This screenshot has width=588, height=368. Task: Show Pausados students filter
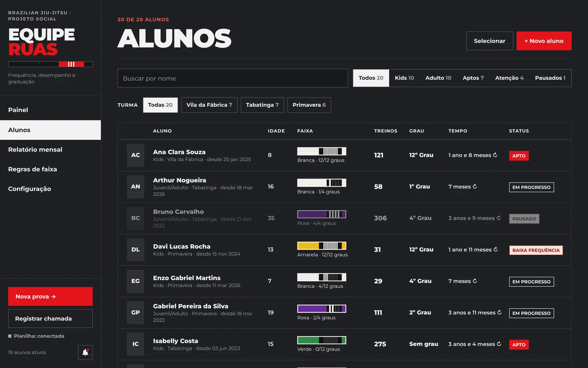click(x=550, y=78)
